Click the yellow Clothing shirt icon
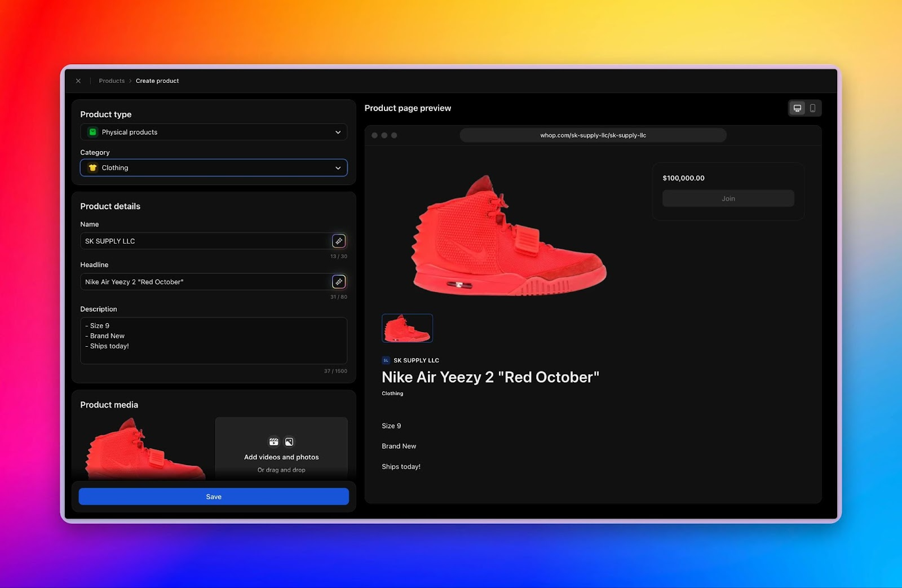Image resolution: width=902 pixels, height=588 pixels. [x=93, y=168]
